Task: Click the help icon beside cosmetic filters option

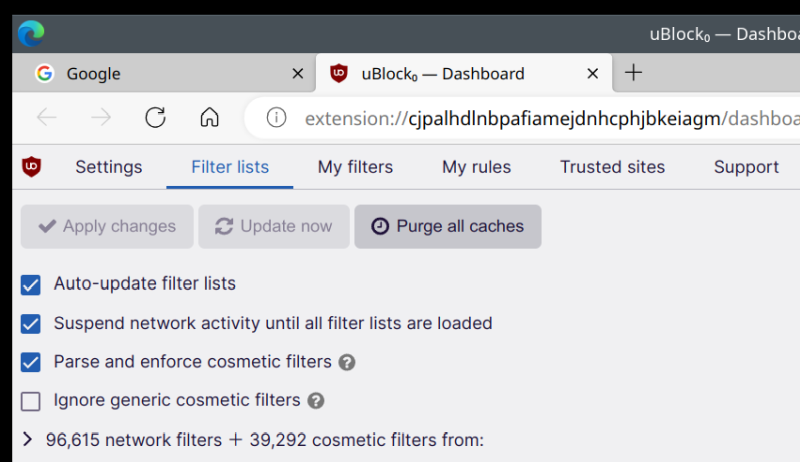Action: pos(347,362)
